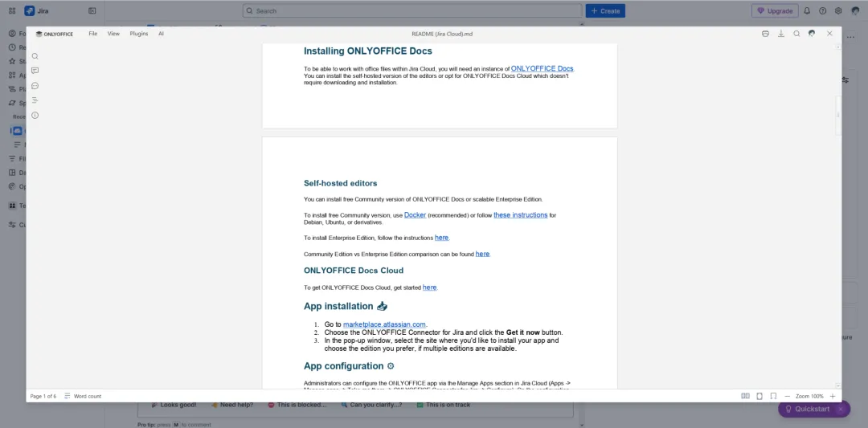The height and width of the screenshot is (428, 868).
Task: Click 'Page 1 of 6' status text
Action: (43, 396)
